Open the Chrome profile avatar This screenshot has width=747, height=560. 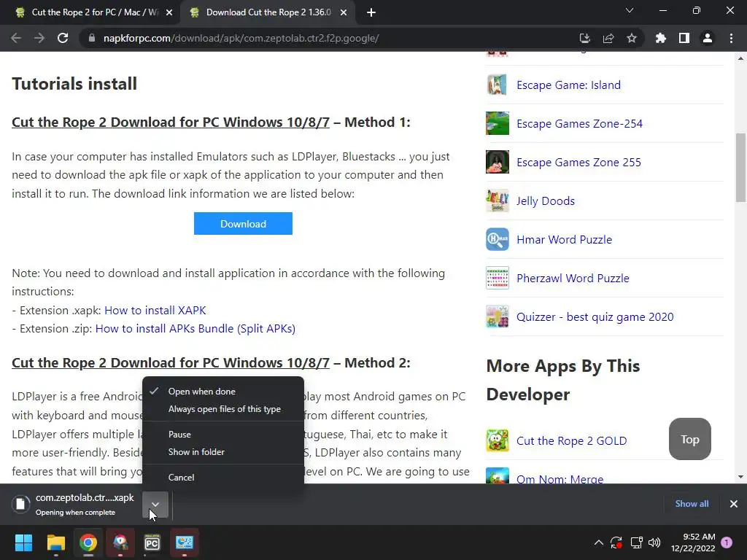(x=708, y=38)
